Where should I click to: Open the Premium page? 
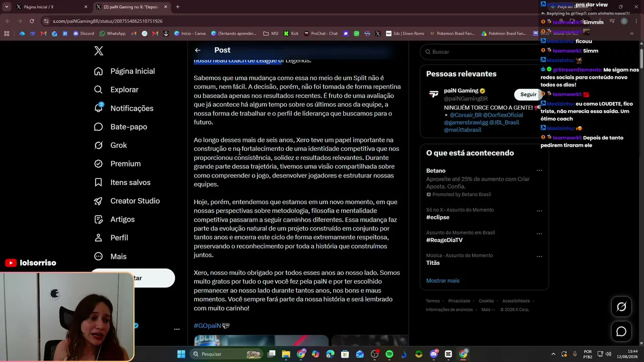coord(117,164)
